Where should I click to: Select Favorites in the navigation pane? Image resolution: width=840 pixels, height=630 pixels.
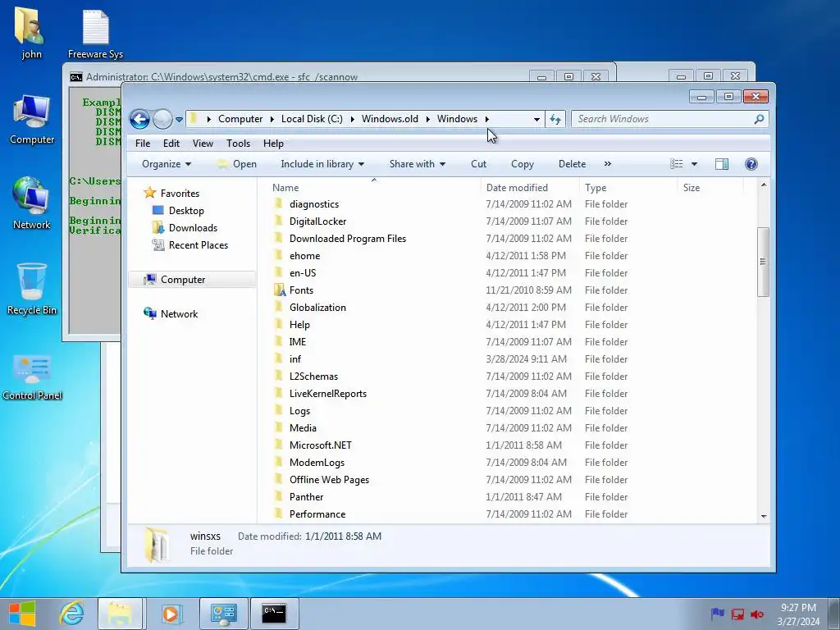tap(180, 194)
